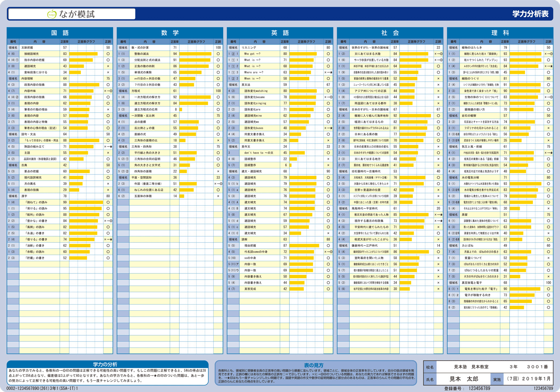The width and height of the screenshot is (560, 392).
Task: Click the 四角形の面積 row label
Action: tap(143, 171)
